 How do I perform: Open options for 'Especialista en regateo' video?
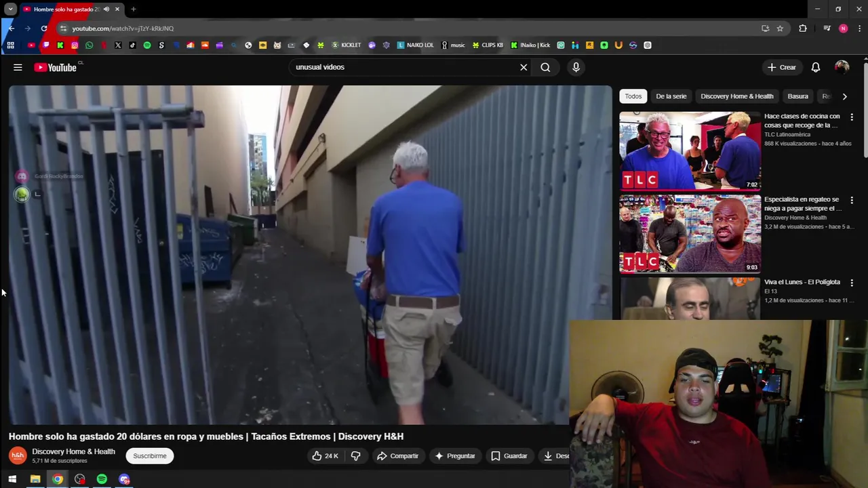coord(852,201)
